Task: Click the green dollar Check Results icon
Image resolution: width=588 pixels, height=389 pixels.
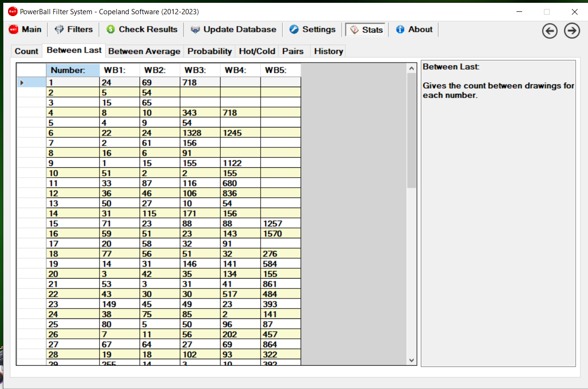Action: click(110, 29)
